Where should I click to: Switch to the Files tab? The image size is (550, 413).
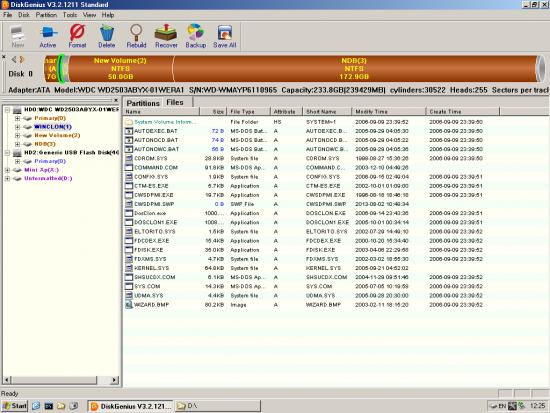(x=175, y=102)
